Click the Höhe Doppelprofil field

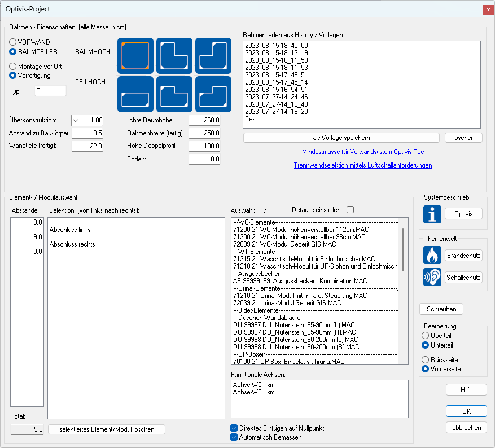tap(204, 146)
